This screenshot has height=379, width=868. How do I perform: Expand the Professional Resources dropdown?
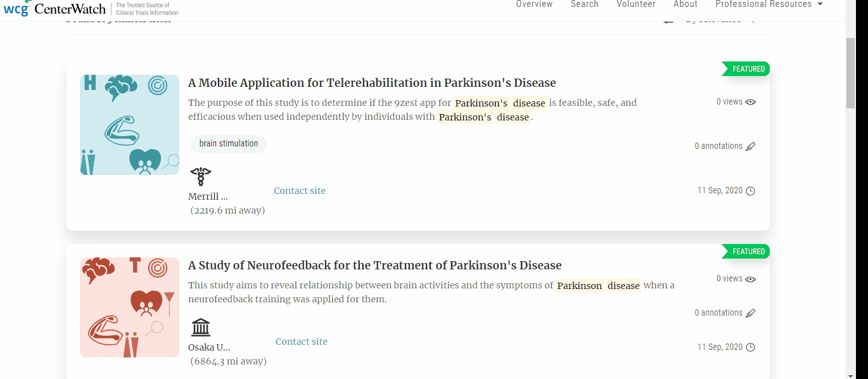tap(769, 4)
